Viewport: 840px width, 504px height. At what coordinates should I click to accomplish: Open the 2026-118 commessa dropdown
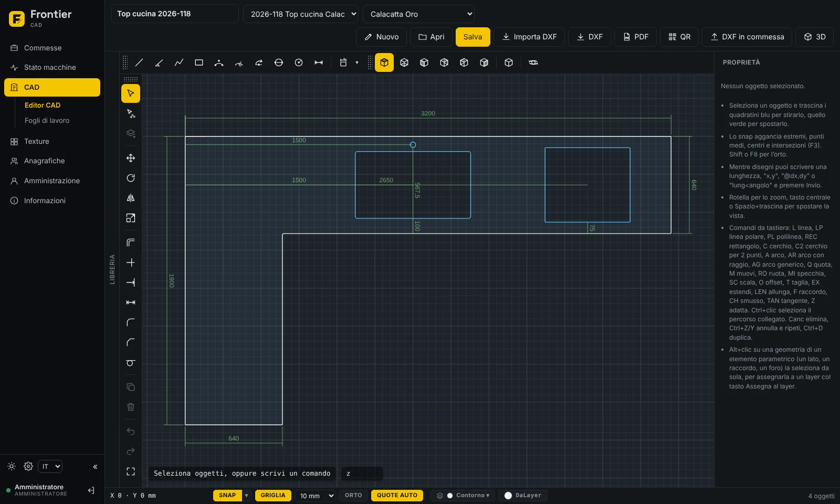click(x=301, y=14)
